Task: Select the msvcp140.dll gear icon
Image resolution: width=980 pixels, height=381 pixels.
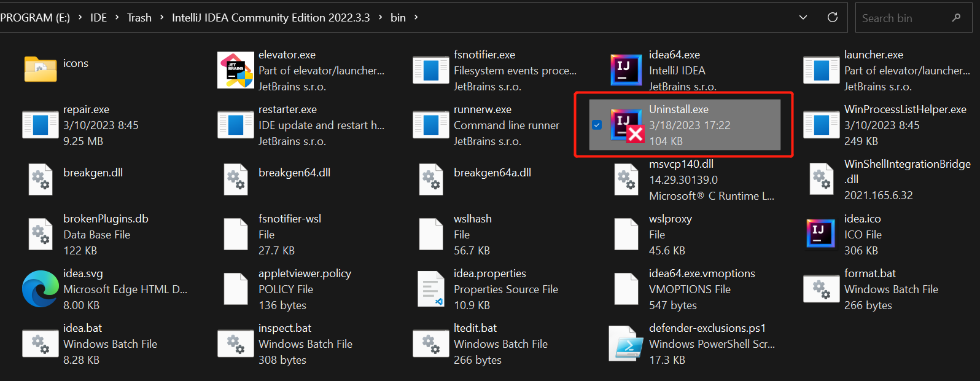Action: [x=626, y=179]
